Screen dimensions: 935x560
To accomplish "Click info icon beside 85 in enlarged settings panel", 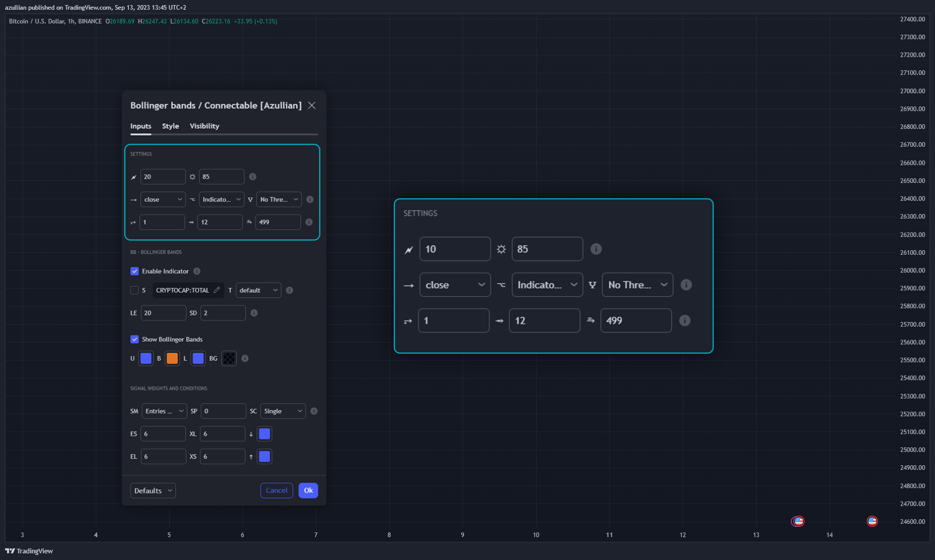I will coord(596,249).
